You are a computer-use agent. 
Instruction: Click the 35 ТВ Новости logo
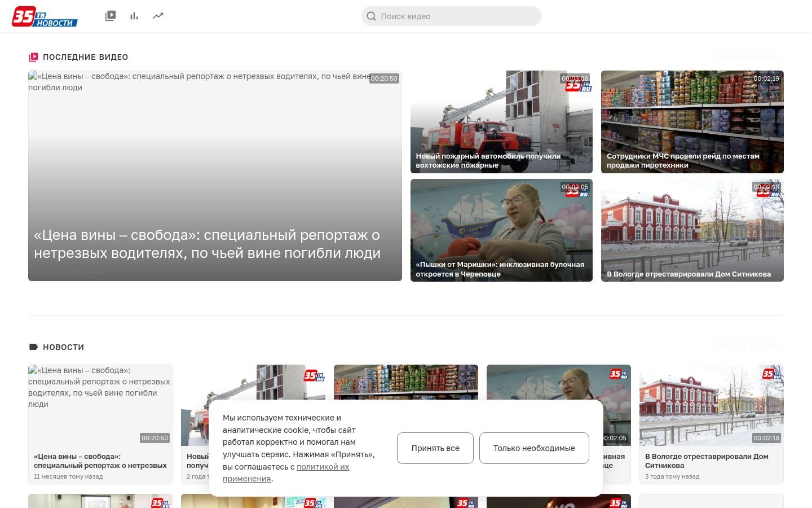coord(45,16)
